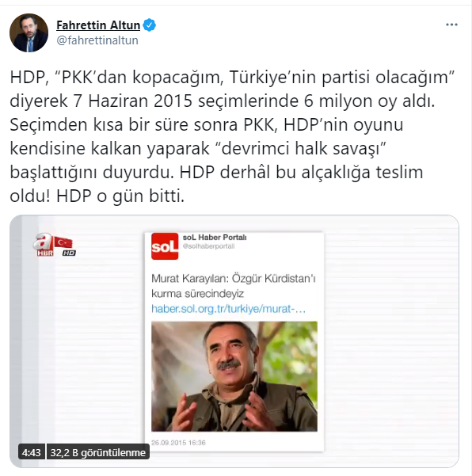Click the @fahrettinaltun handle
The height and width of the screenshot is (476, 472).
[97, 40]
